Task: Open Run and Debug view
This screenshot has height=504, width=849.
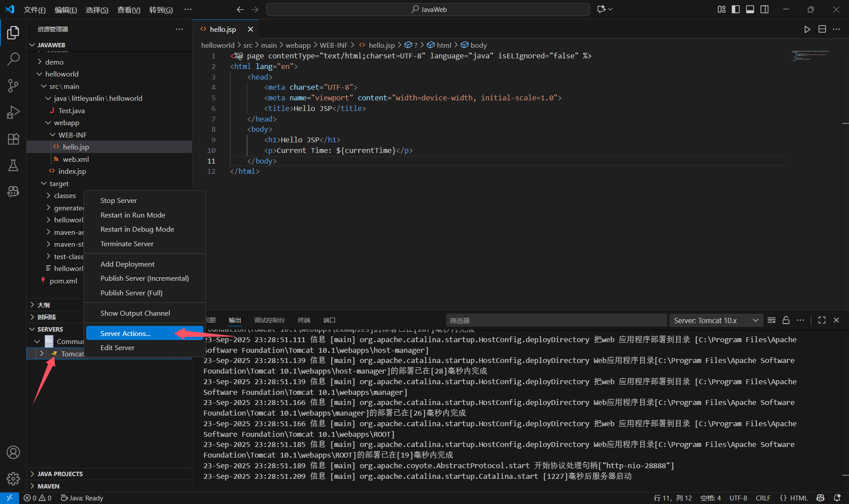Action: [x=13, y=112]
